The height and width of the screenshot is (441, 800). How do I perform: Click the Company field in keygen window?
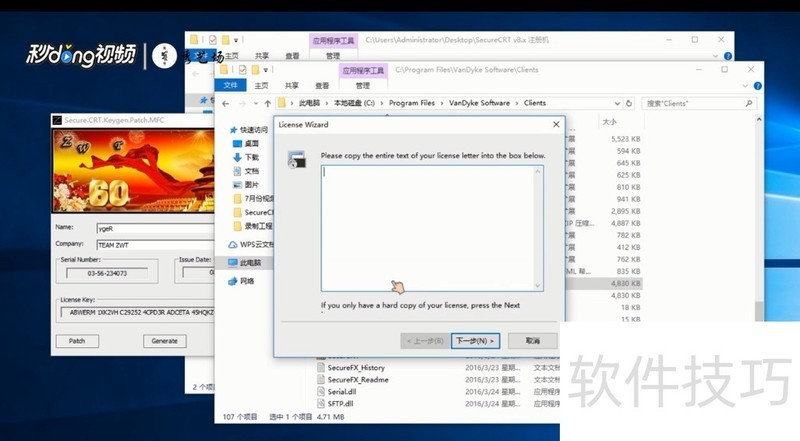tap(155, 245)
